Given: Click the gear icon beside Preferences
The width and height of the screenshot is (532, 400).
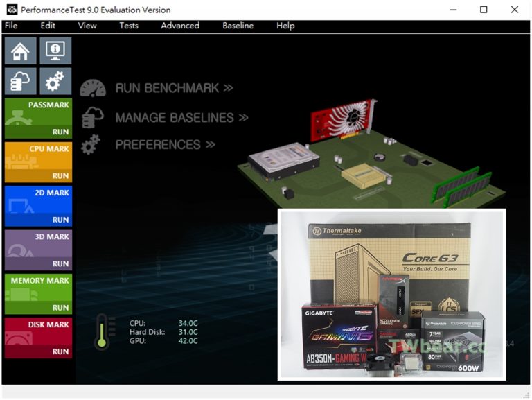Looking at the screenshot, I should [91, 145].
